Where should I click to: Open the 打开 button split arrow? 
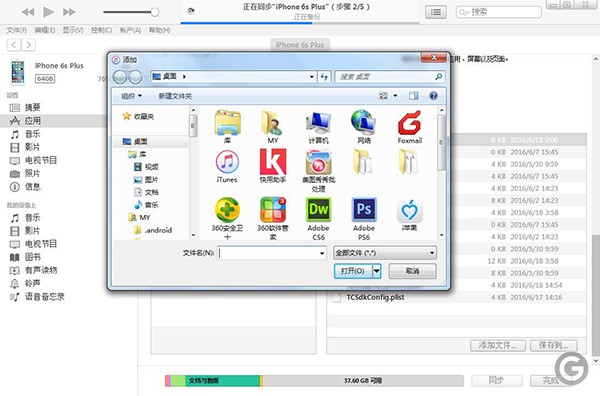click(x=377, y=271)
